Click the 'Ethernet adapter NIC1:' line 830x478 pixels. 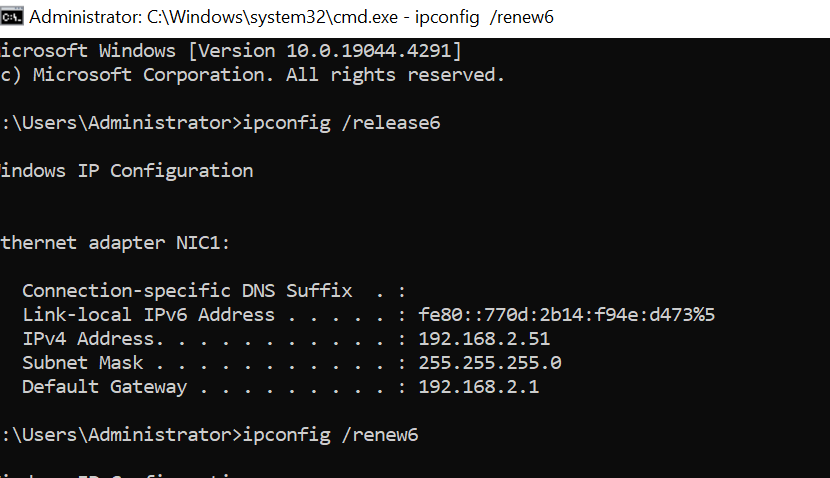pos(115,243)
